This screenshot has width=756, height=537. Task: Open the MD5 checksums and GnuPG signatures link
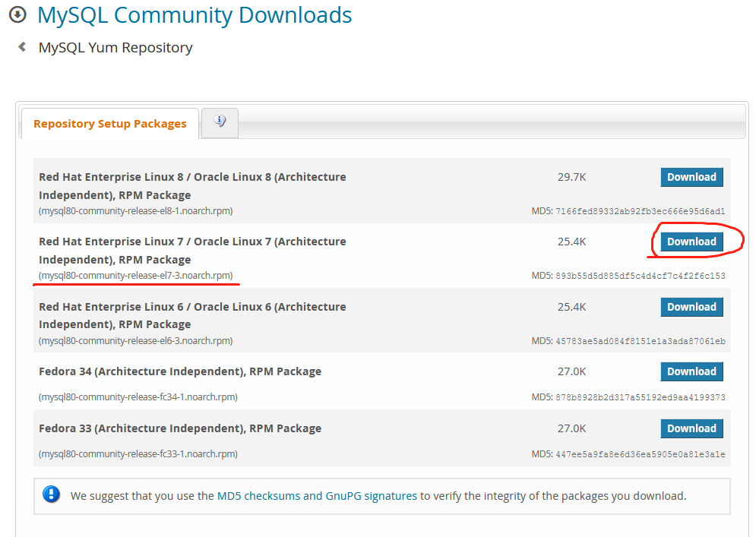[317, 496]
